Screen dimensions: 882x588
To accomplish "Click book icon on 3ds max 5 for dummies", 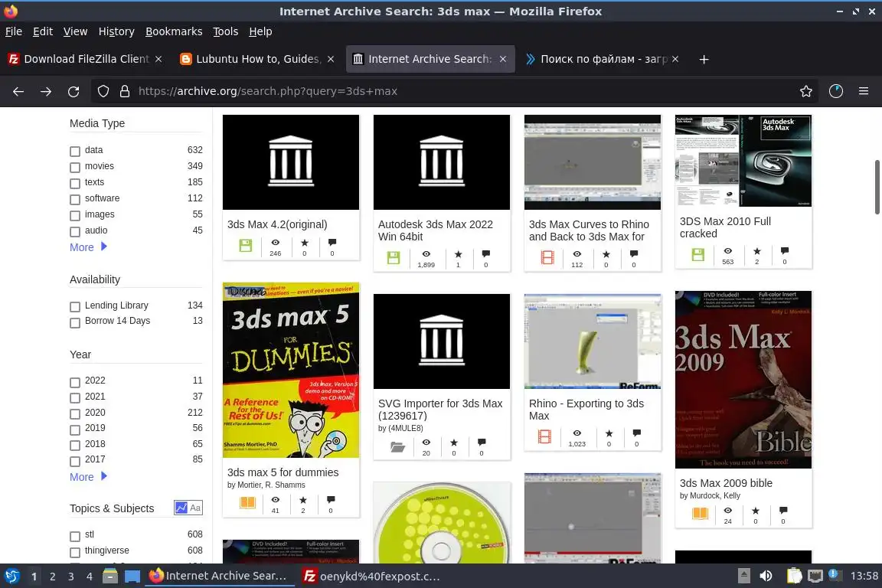I will click(247, 502).
